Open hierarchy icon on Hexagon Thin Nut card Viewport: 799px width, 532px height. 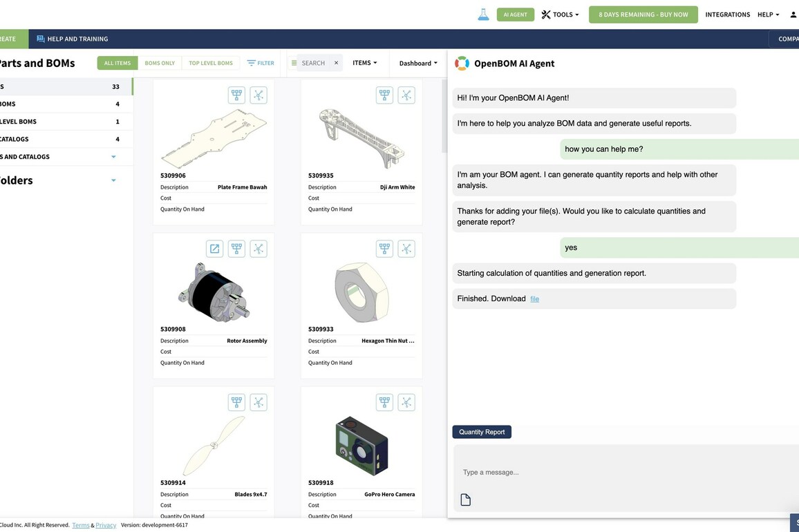[385, 249]
